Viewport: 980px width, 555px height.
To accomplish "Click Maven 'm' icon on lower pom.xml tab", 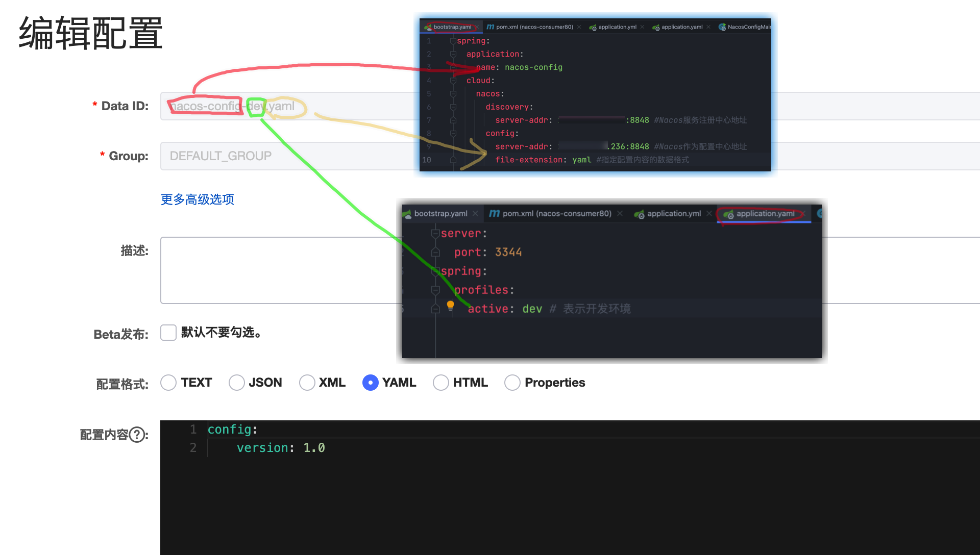I will pyautogui.click(x=494, y=213).
